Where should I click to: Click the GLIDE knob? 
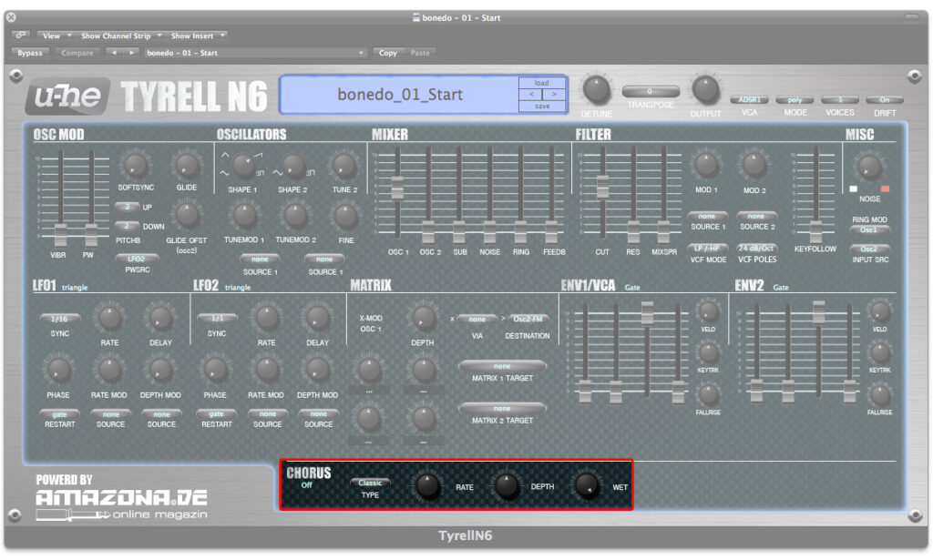[186, 166]
